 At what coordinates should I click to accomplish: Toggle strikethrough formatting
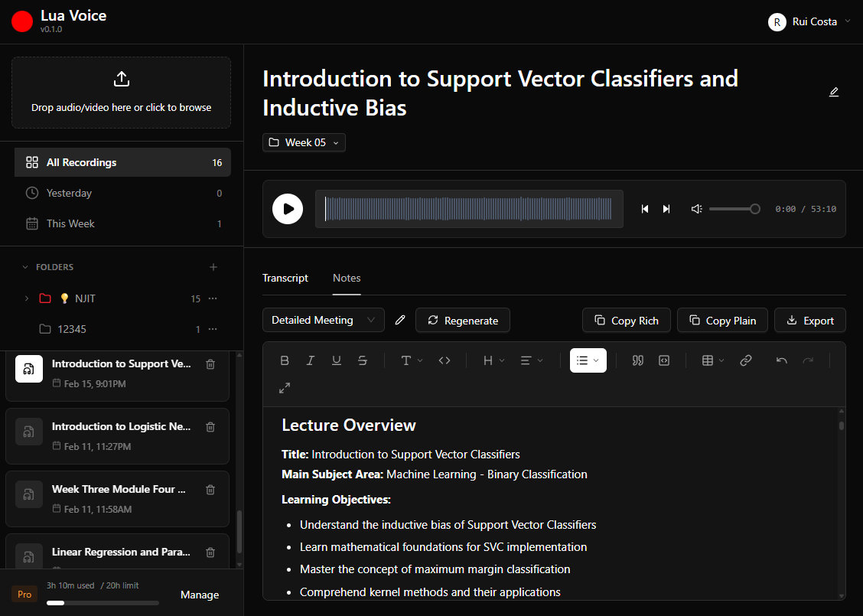pyautogui.click(x=363, y=360)
